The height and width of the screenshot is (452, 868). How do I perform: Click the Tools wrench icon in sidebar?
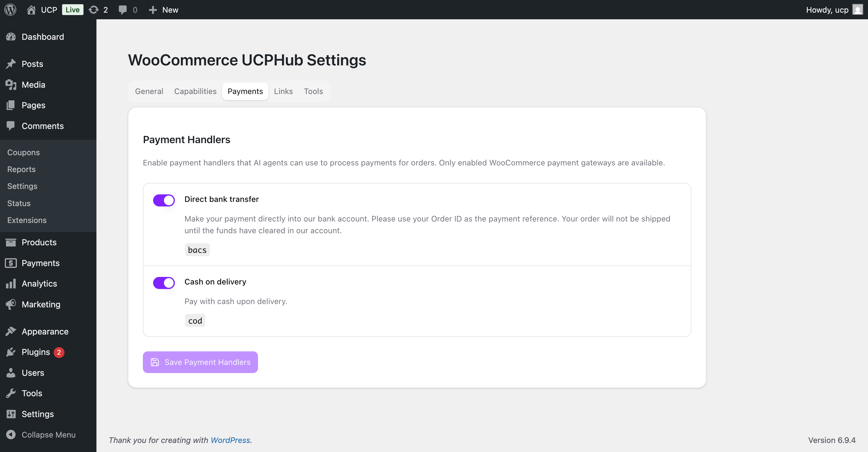click(11, 393)
